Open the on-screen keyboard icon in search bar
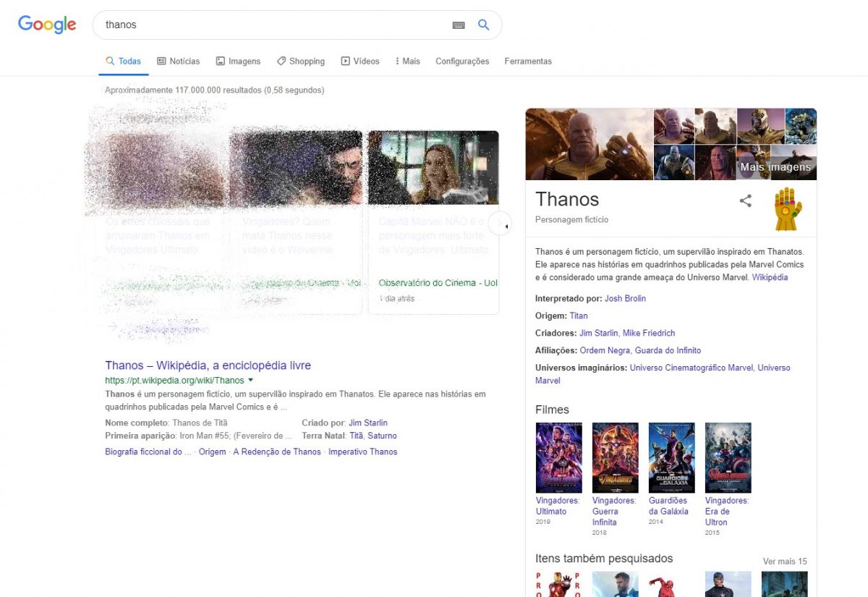This screenshot has height=597, width=868. (x=459, y=25)
